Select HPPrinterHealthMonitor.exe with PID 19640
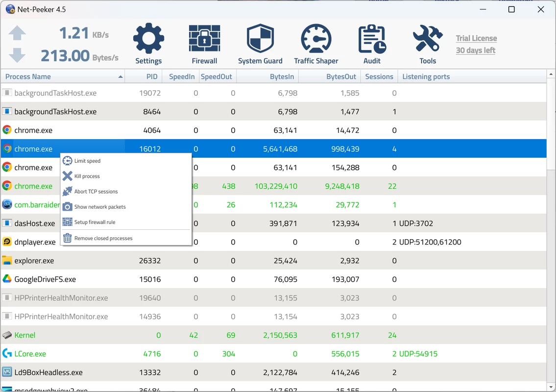The width and height of the screenshot is (556, 392). [61, 298]
